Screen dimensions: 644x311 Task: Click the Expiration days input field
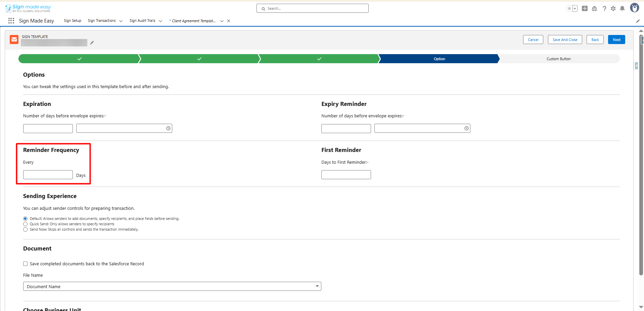click(x=48, y=128)
